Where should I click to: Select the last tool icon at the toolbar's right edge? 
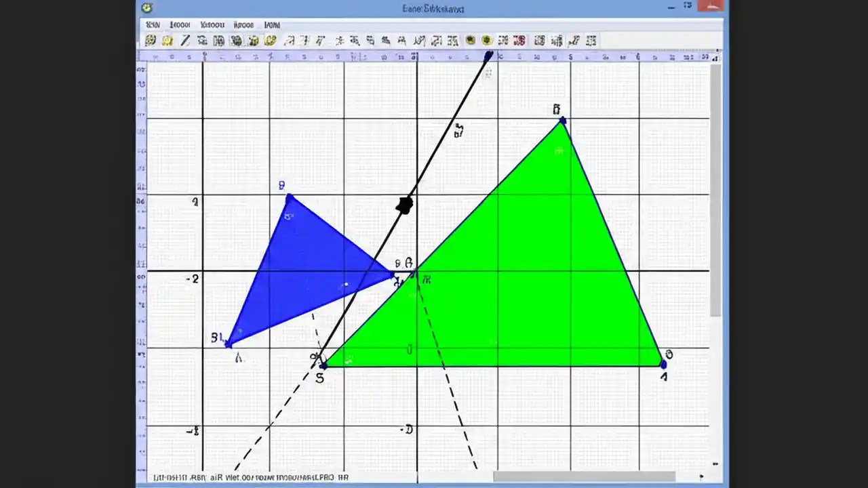589,41
